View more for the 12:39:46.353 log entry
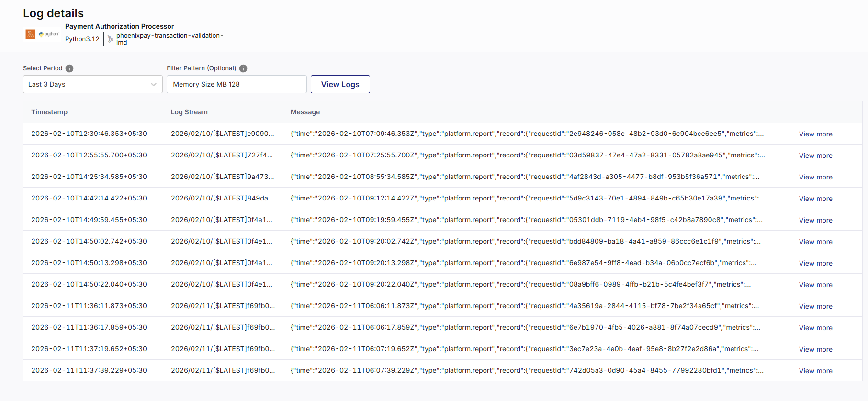This screenshot has width=868, height=401. (x=815, y=134)
